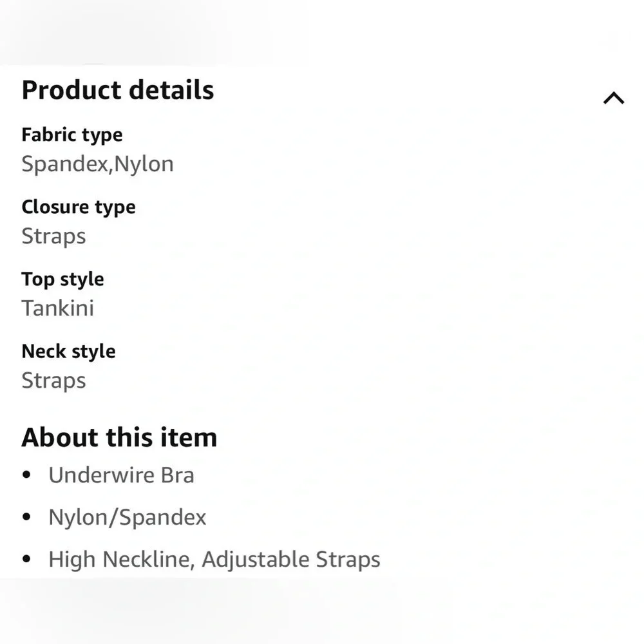Click the word Bra in first bullet

(178, 475)
